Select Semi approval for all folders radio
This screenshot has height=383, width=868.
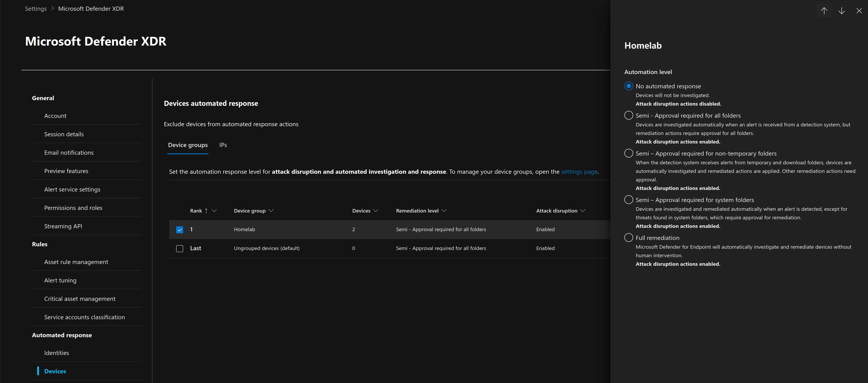(628, 115)
